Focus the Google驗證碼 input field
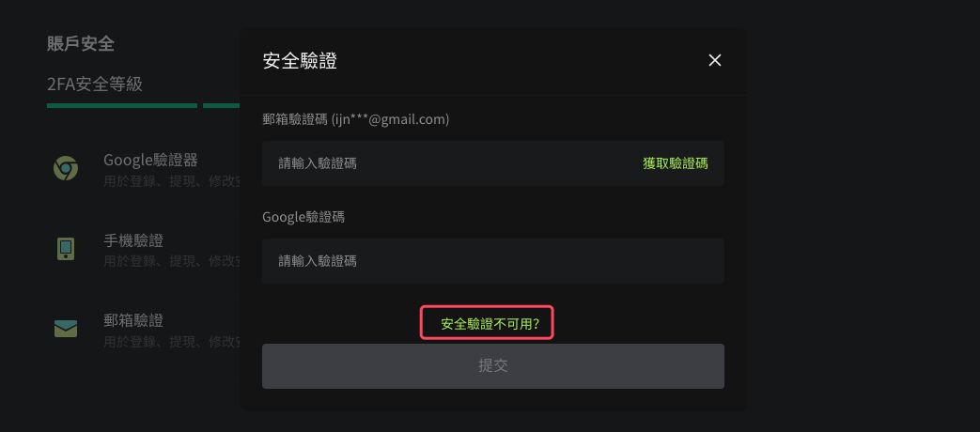The width and height of the screenshot is (980, 432). [493, 261]
